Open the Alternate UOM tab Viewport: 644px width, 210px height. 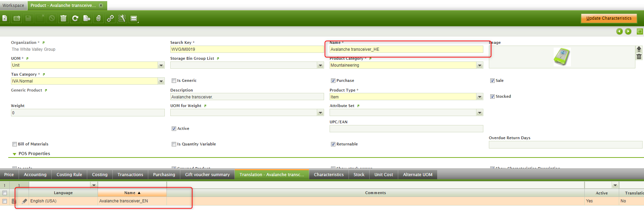[x=418, y=175]
